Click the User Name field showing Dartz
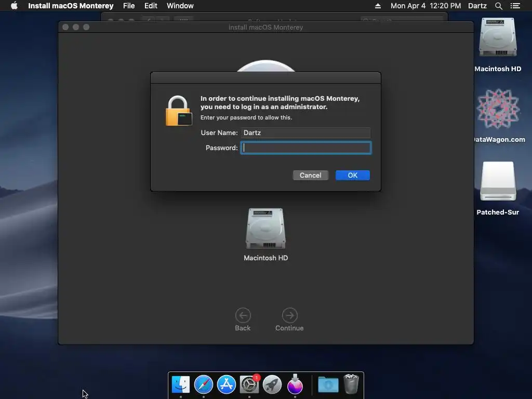 tap(305, 132)
